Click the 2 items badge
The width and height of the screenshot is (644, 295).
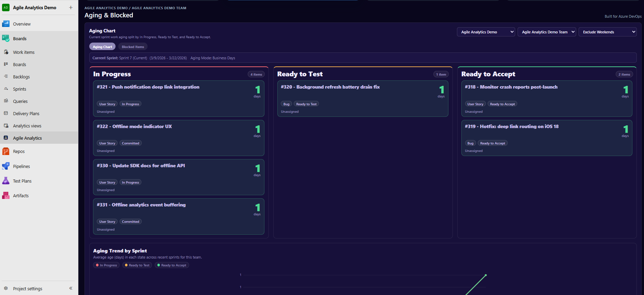pos(624,74)
